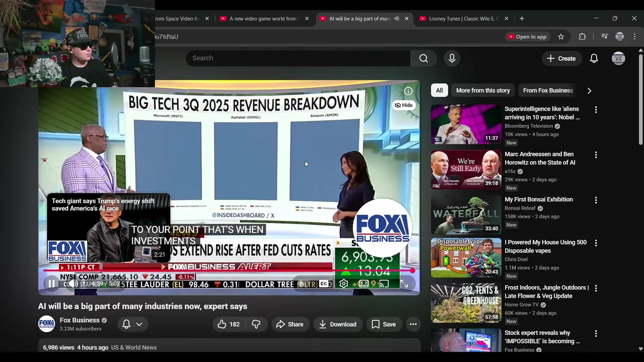Open the Fox Business channel name link
The width and height of the screenshot is (644, 362).
pos(79,320)
